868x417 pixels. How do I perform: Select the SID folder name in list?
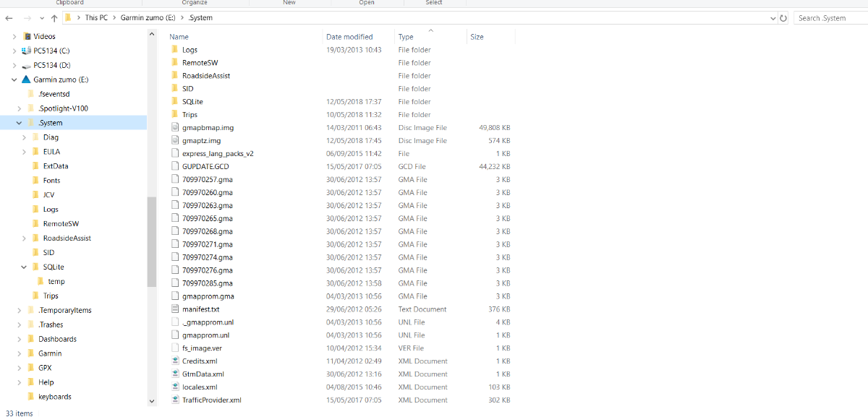pyautogui.click(x=188, y=89)
